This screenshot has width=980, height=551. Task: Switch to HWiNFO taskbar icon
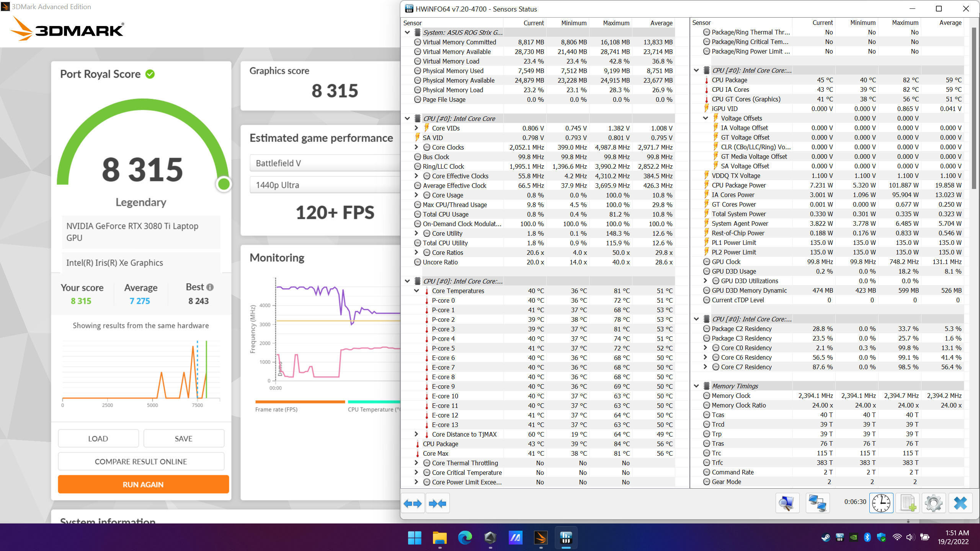(x=566, y=538)
